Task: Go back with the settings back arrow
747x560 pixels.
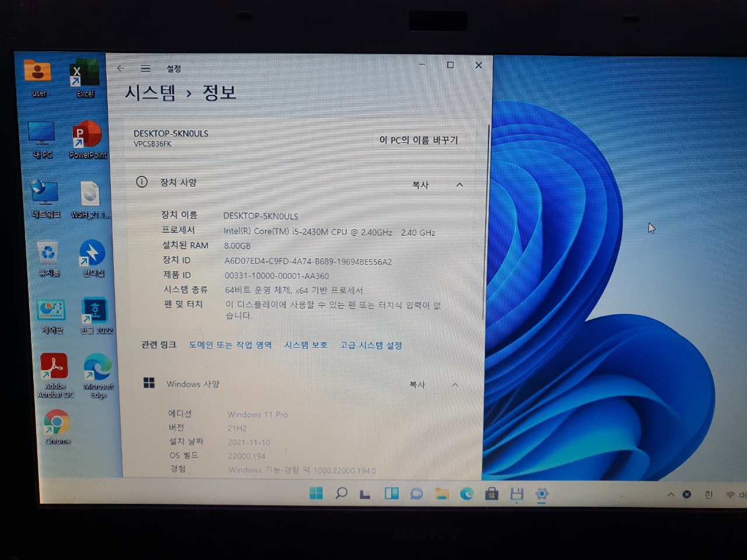Action: [x=120, y=68]
